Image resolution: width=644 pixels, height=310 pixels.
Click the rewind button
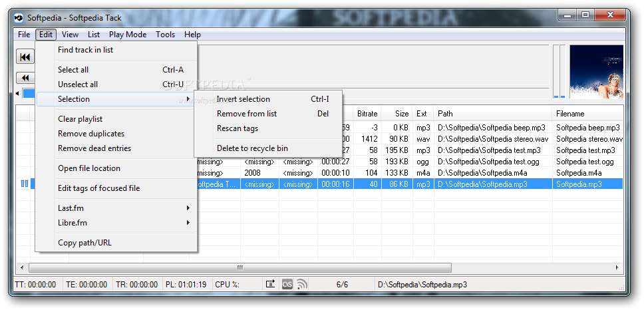coord(25,78)
